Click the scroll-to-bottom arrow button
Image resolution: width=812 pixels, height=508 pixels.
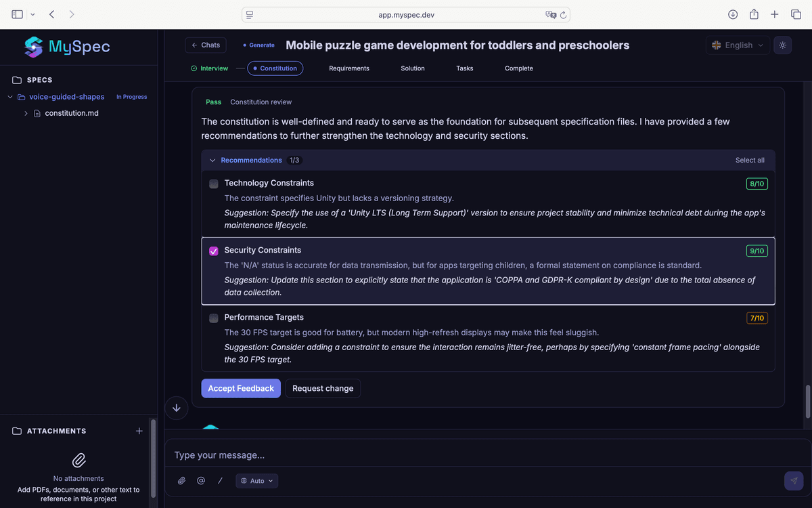coord(177,408)
